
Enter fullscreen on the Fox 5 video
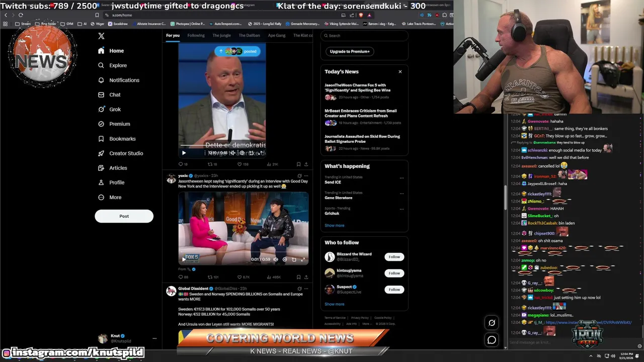coord(303,259)
